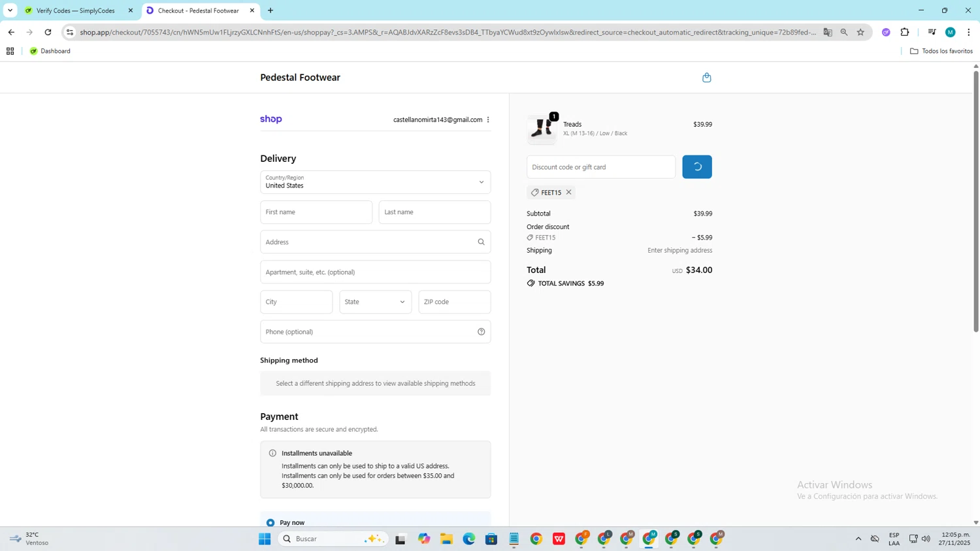This screenshot has width=980, height=551.
Task: Open Microsoft Edge from taskbar
Action: pos(469,539)
